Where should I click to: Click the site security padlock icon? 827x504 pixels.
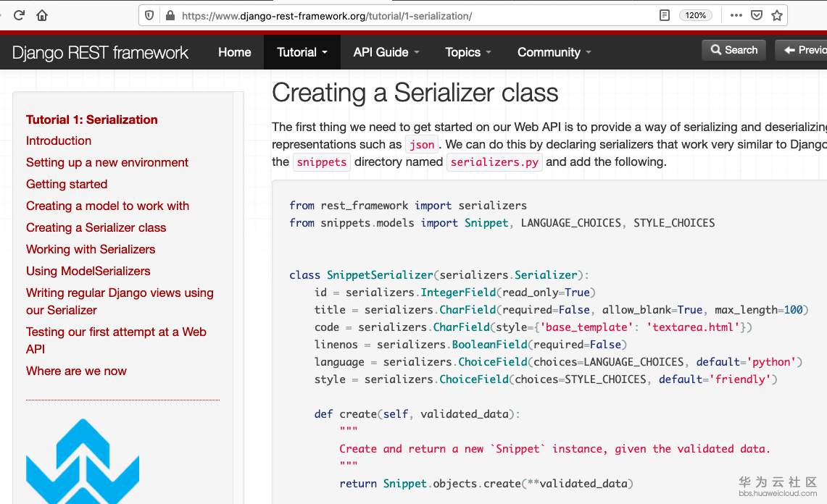[x=170, y=15]
